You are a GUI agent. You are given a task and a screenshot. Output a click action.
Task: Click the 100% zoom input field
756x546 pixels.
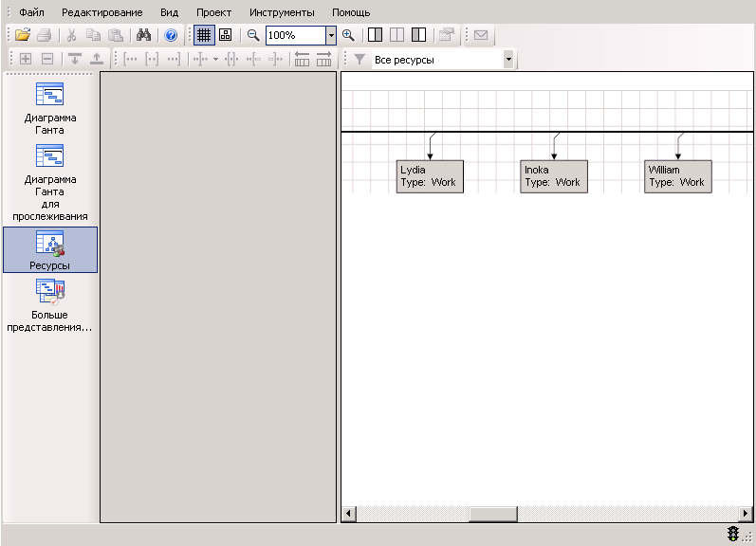point(296,35)
